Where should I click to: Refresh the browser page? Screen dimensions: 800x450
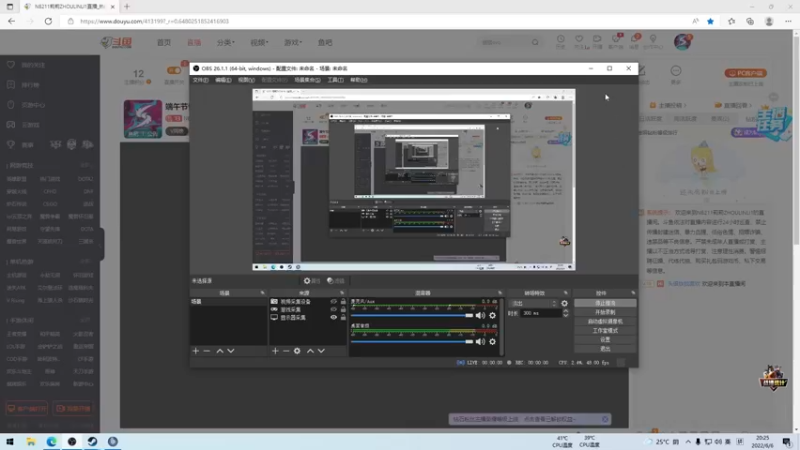coord(48,21)
